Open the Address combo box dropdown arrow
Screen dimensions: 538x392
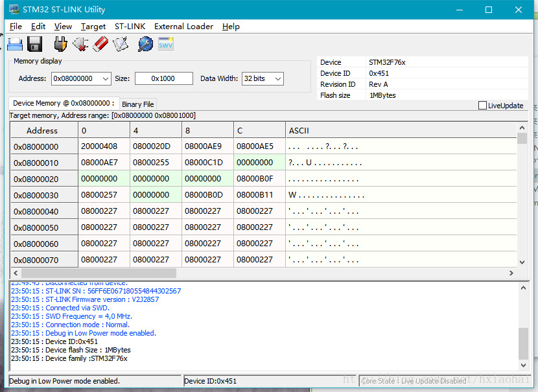click(x=106, y=79)
